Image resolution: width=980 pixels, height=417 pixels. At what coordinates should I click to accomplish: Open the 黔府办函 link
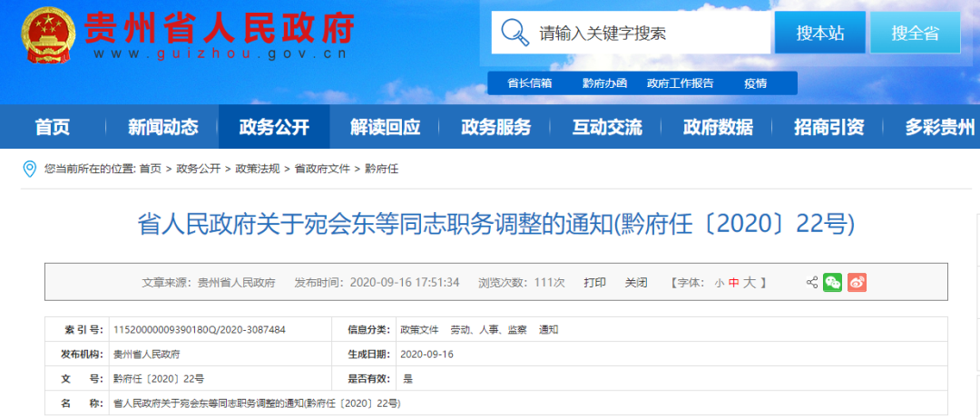(x=604, y=83)
